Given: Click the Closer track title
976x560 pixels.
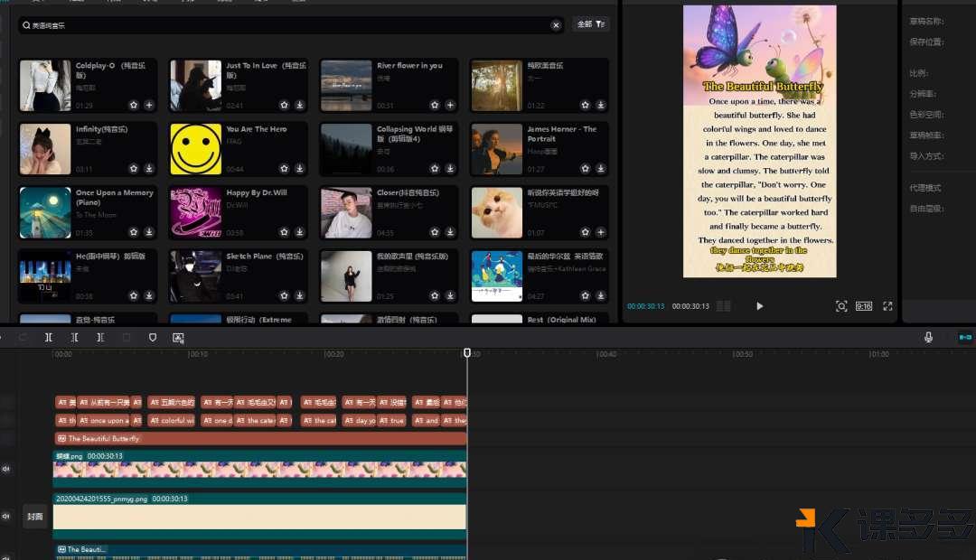Looking at the screenshot, I should pos(408,193).
